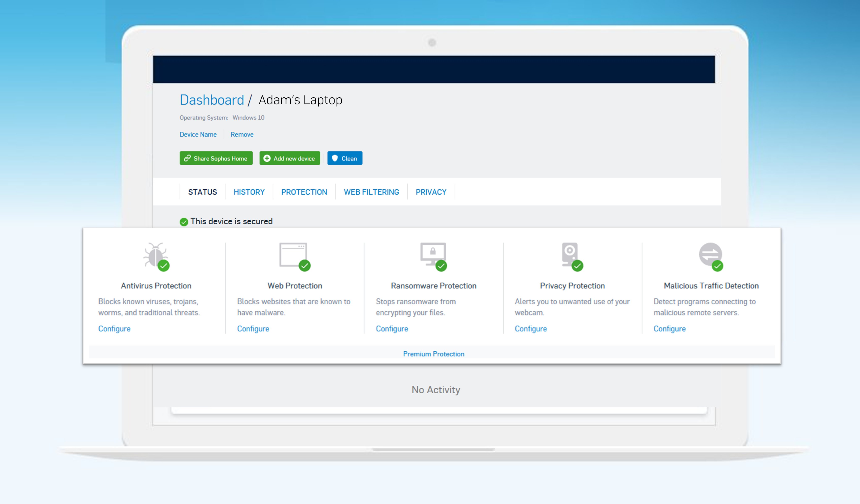860x504 pixels.
Task: Click the 'No Activity' text
Action: pyautogui.click(x=436, y=390)
